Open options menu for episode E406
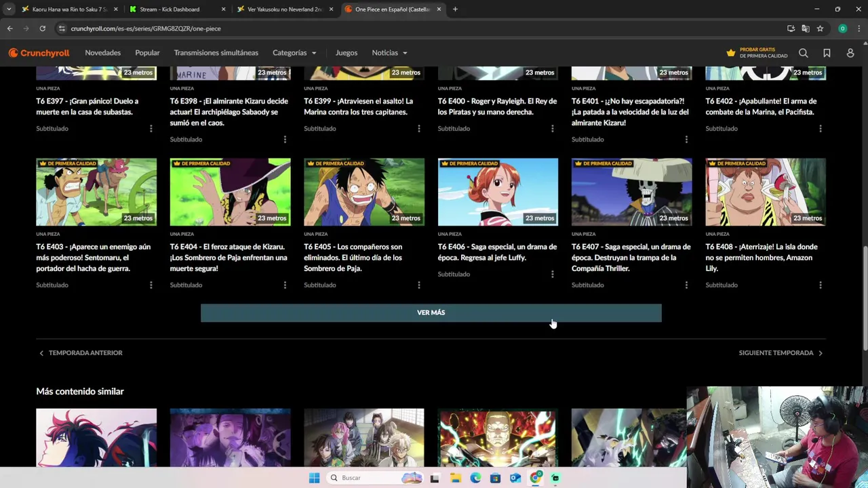The image size is (868, 488). [552, 274]
